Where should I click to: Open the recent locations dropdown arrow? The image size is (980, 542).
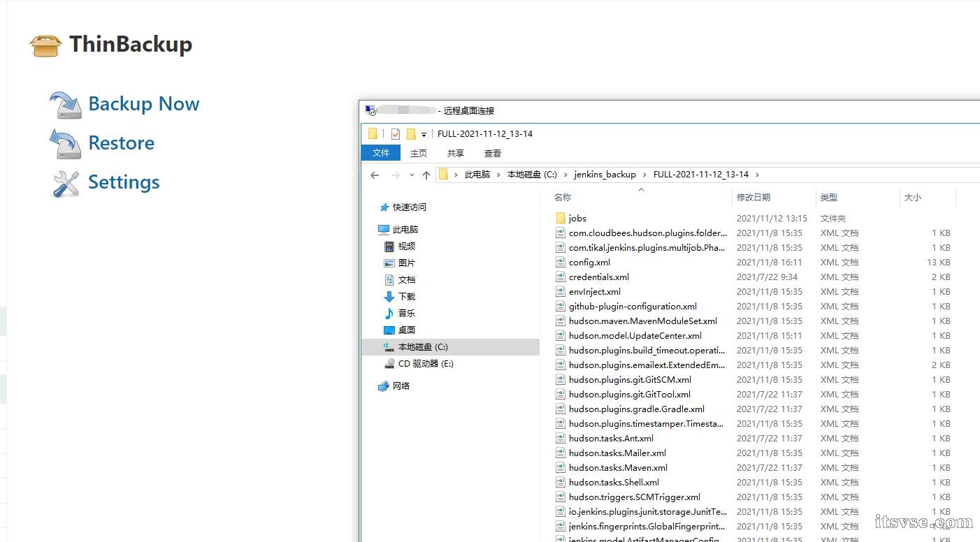[412, 175]
